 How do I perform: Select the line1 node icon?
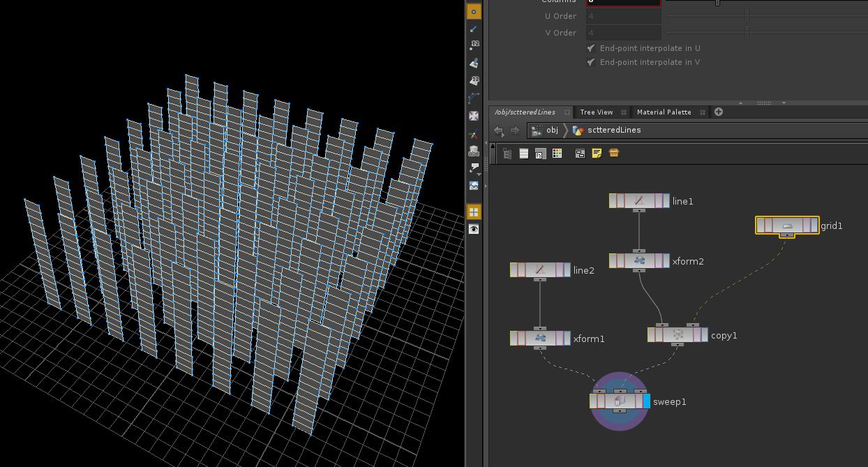coord(639,201)
